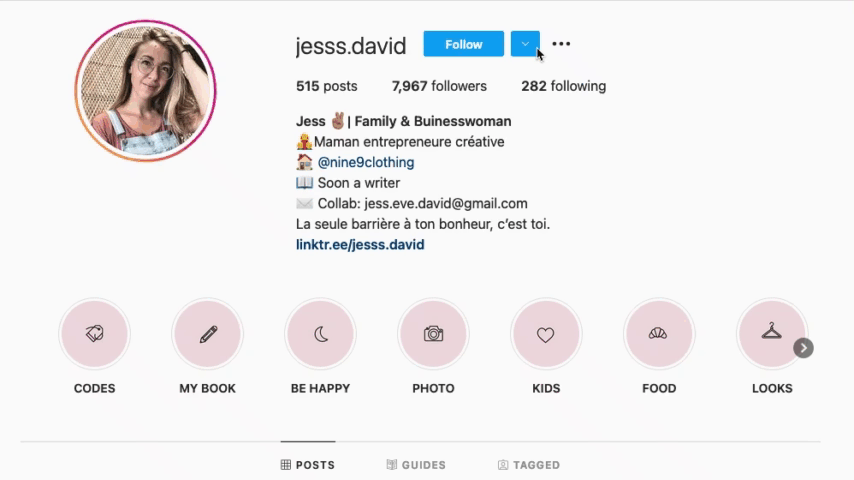
Task: Click the 515 posts count
Action: click(x=327, y=86)
